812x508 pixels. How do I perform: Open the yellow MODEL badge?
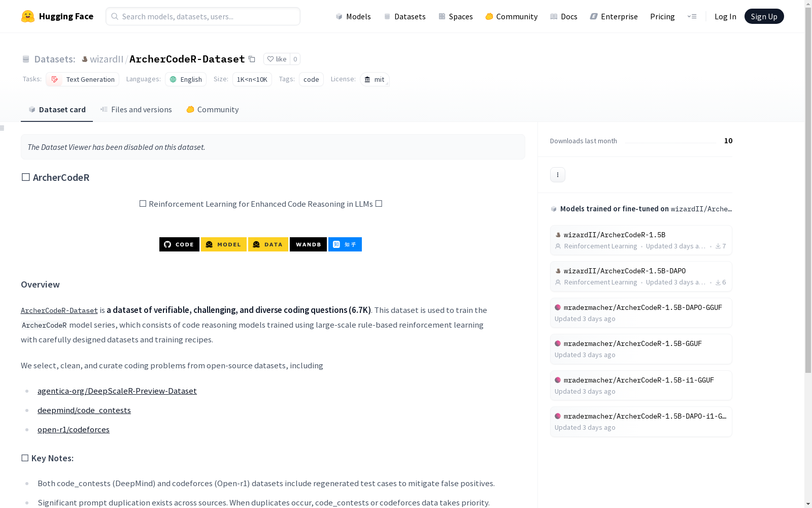224,244
